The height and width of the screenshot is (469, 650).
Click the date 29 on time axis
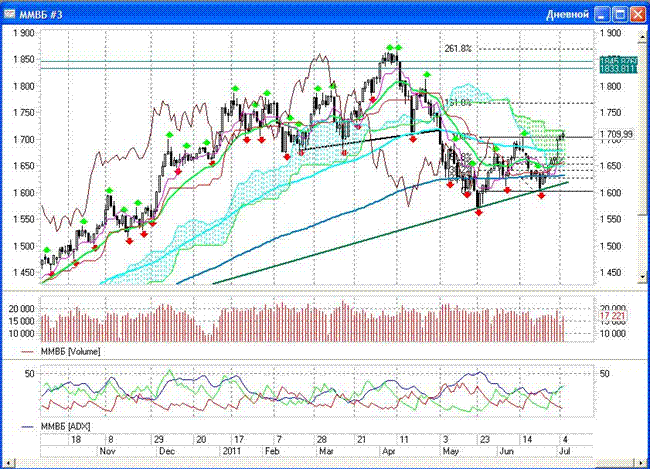pyautogui.click(x=159, y=440)
